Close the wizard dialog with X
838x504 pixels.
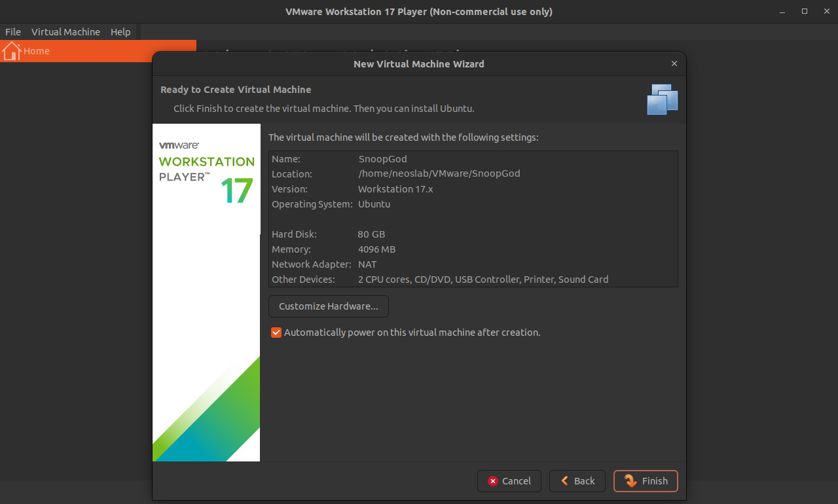pyautogui.click(x=674, y=63)
